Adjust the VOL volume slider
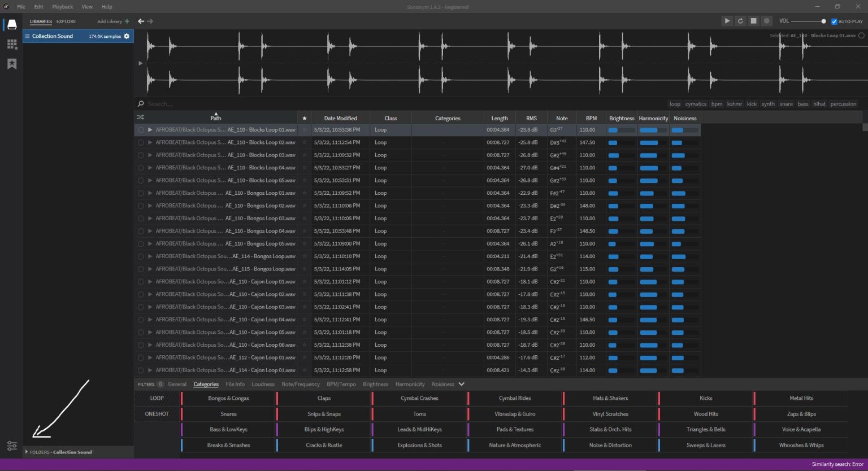Viewport: 868px width, 471px height. point(808,21)
